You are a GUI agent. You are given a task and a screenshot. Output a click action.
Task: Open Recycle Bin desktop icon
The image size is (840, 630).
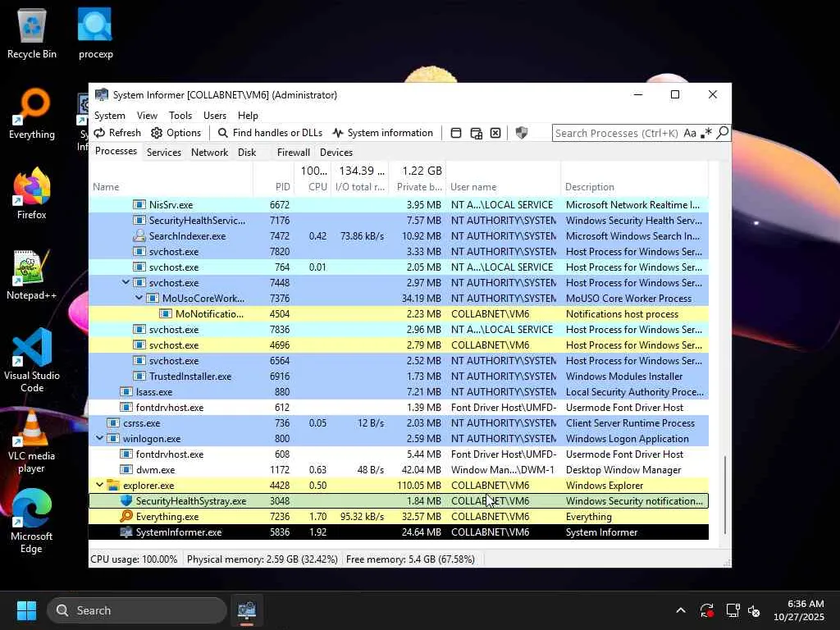pos(32,33)
